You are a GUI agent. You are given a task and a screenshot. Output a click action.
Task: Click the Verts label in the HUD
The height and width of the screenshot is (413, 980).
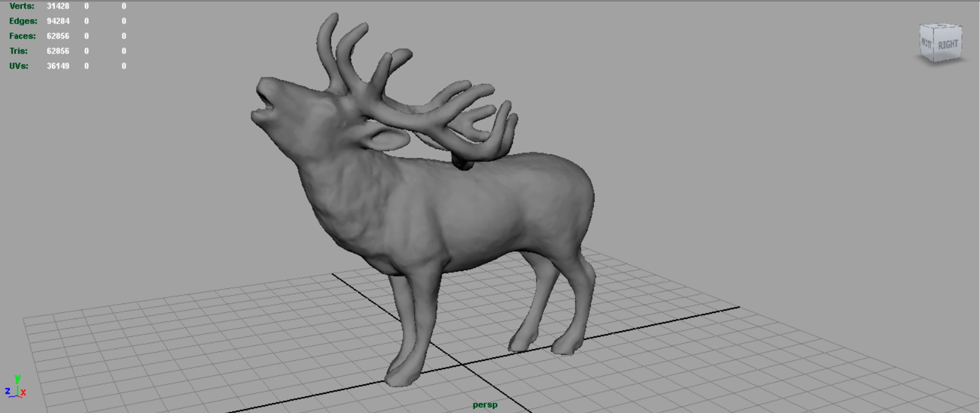(21, 6)
